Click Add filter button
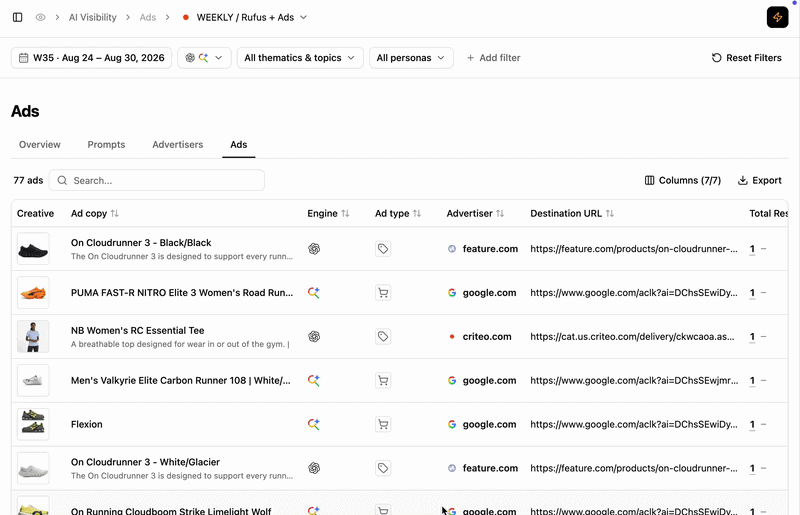800x515 pixels. click(493, 58)
